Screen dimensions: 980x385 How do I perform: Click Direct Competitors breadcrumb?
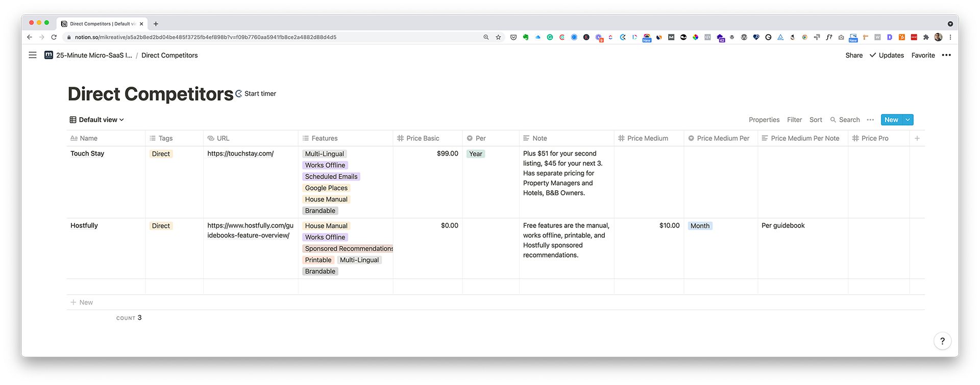(x=169, y=55)
